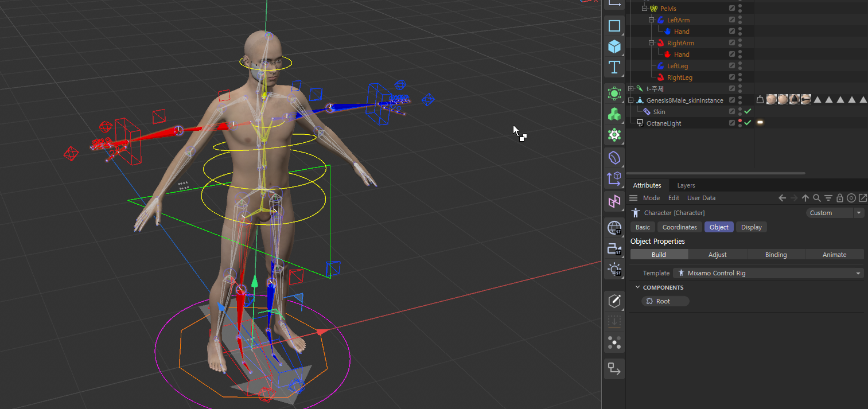Click the OctaneLight tag icon

pos(760,123)
